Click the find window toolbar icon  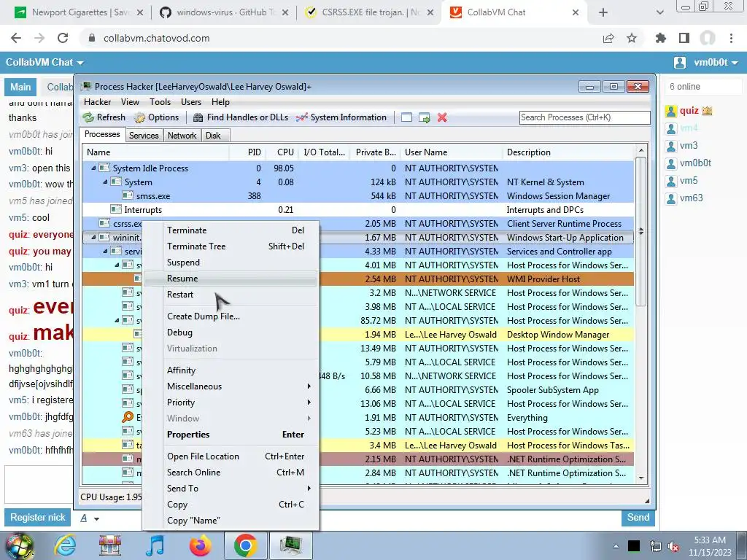click(406, 117)
